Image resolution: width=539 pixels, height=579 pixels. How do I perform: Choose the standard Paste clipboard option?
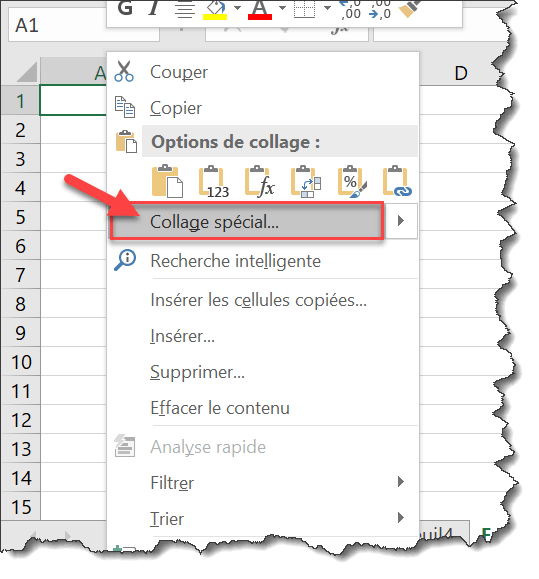coord(167,181)
